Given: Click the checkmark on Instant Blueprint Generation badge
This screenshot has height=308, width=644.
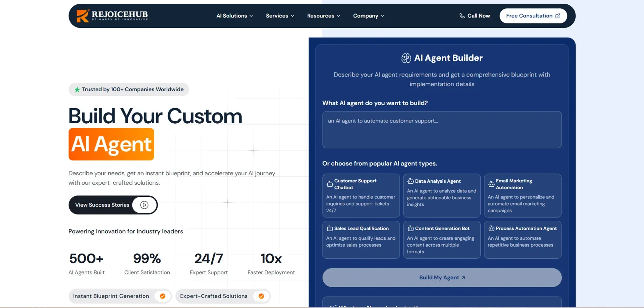Looking at the screenshot, I should (162, 296).
